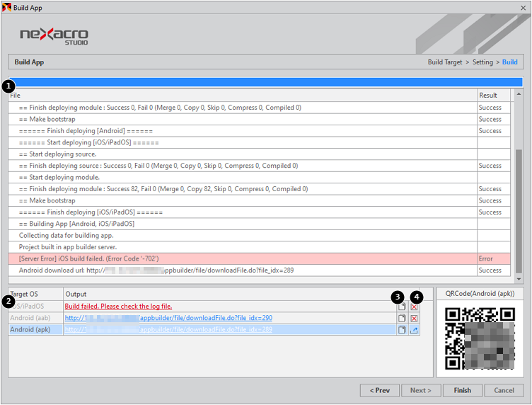Click red X icon in Android (aab) row

click(415, 319)
